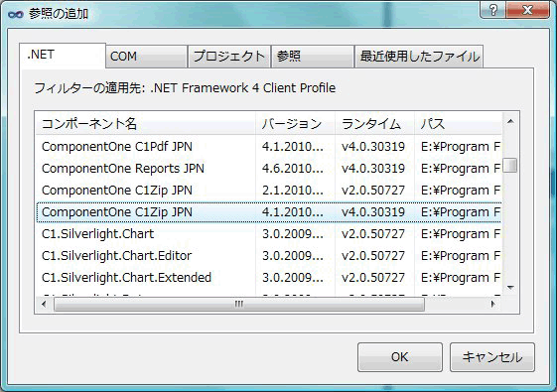The height and width of the screenshot is (392, 557).
Task: Click the help question mark button
Action: click(492, 10)
